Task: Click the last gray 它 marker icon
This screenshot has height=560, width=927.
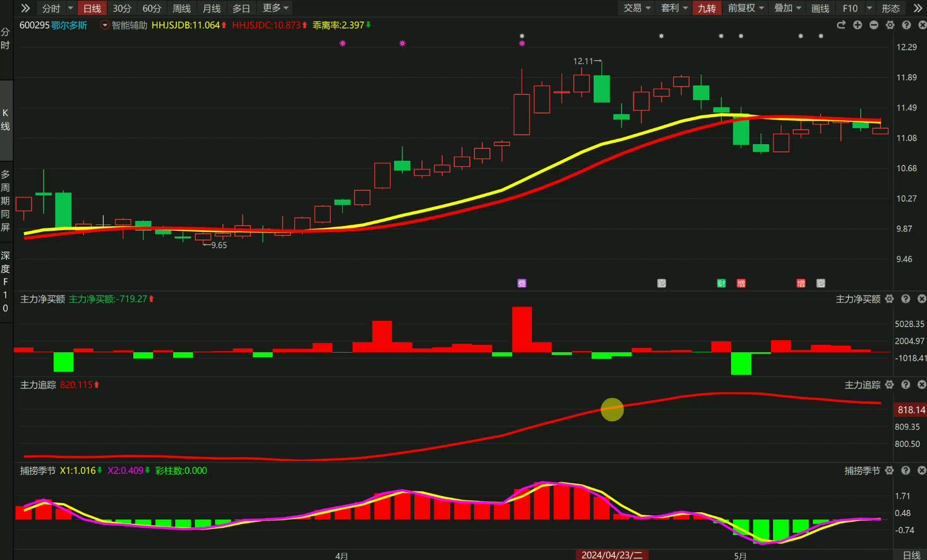Action: pos(821,283)
